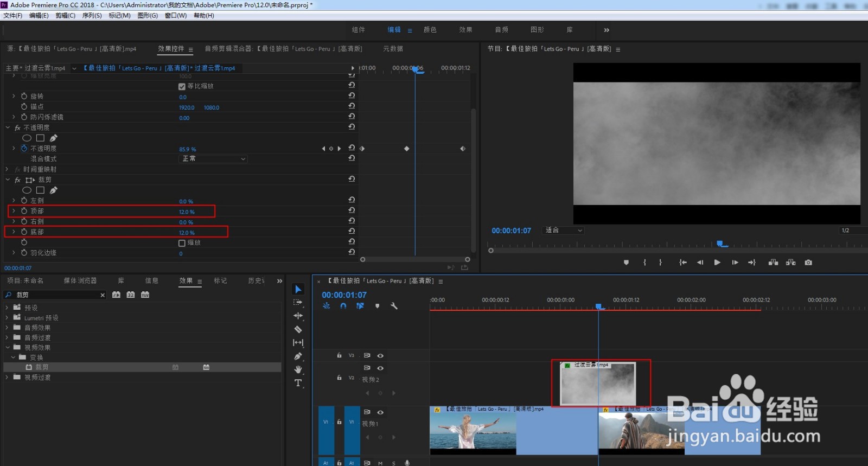Select the Pen tool in timeline toolbar
Screen dimensions: 868x466
point(298,356)
